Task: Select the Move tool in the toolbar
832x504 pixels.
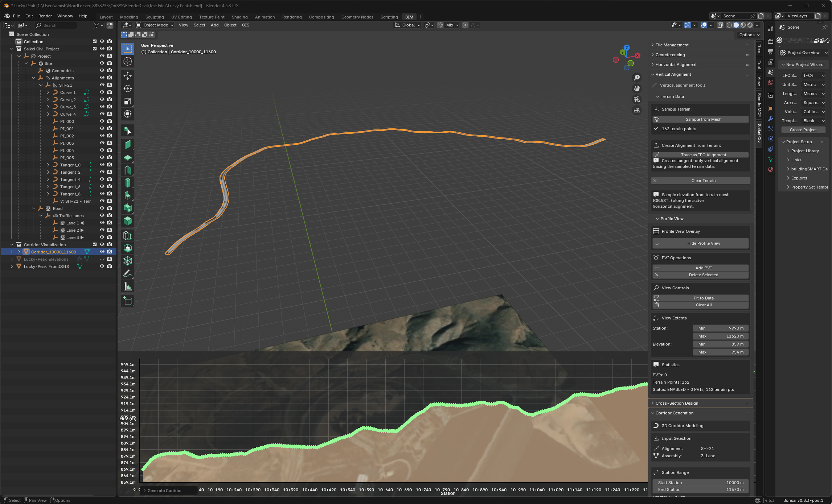Action: click(x=127, y=76)
